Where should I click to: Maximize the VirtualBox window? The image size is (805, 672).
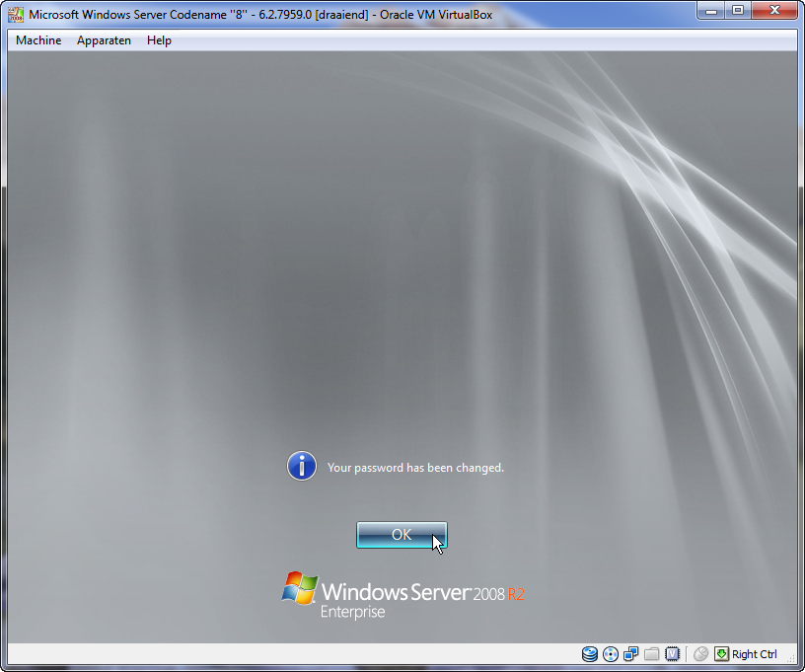click(x=738, y=11)
